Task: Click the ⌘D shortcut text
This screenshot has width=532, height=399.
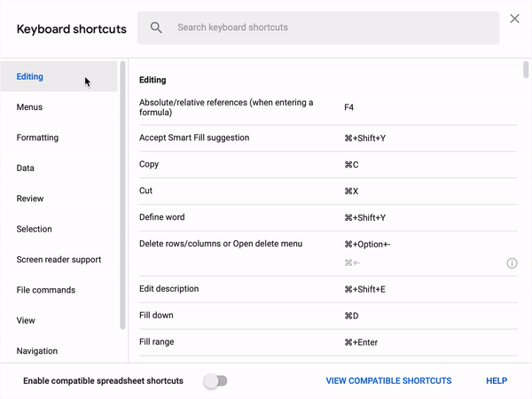Action: point(351,316)
